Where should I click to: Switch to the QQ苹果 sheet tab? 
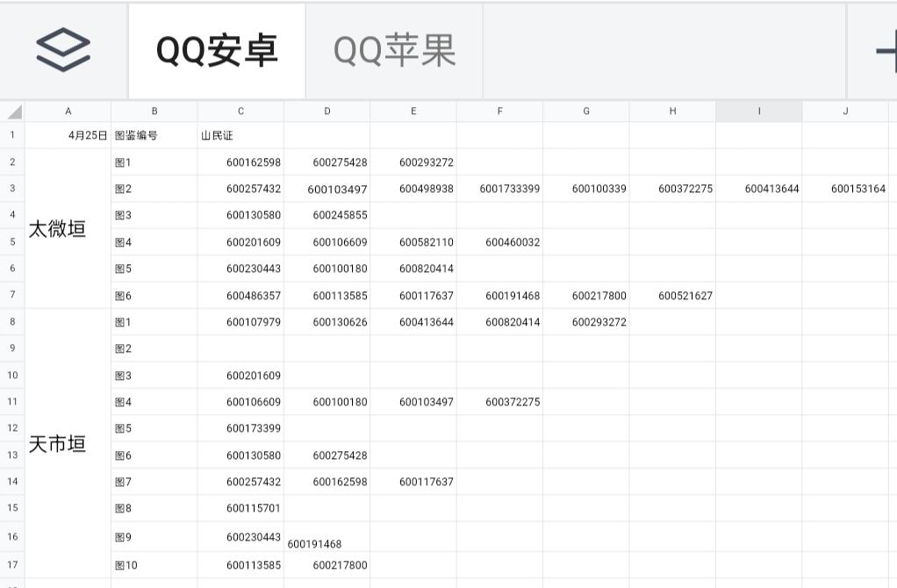(x=394, y=51)
